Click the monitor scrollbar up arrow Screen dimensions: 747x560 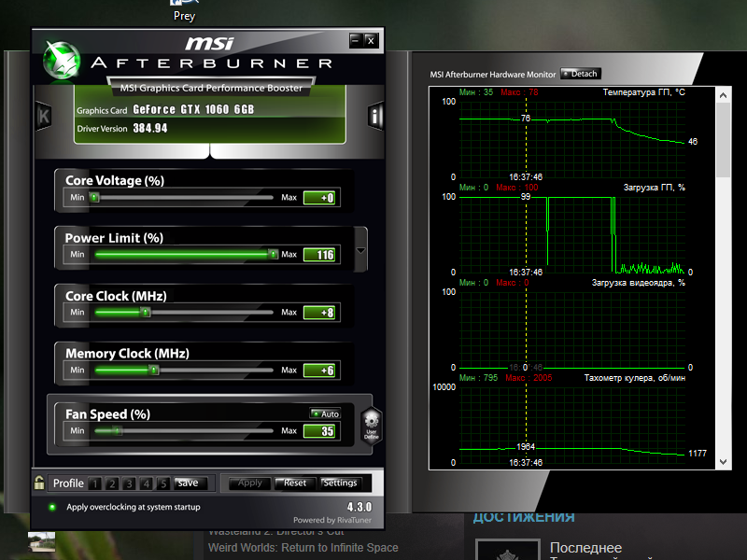click(x=723, y=95)
